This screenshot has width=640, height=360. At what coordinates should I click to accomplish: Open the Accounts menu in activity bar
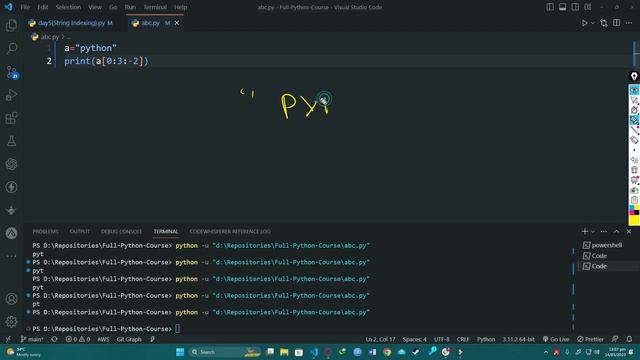tap(11, 299)
